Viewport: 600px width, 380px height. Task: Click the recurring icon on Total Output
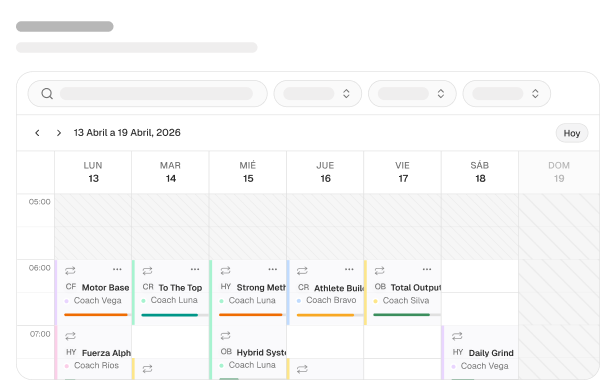click(x=379, y=271)
